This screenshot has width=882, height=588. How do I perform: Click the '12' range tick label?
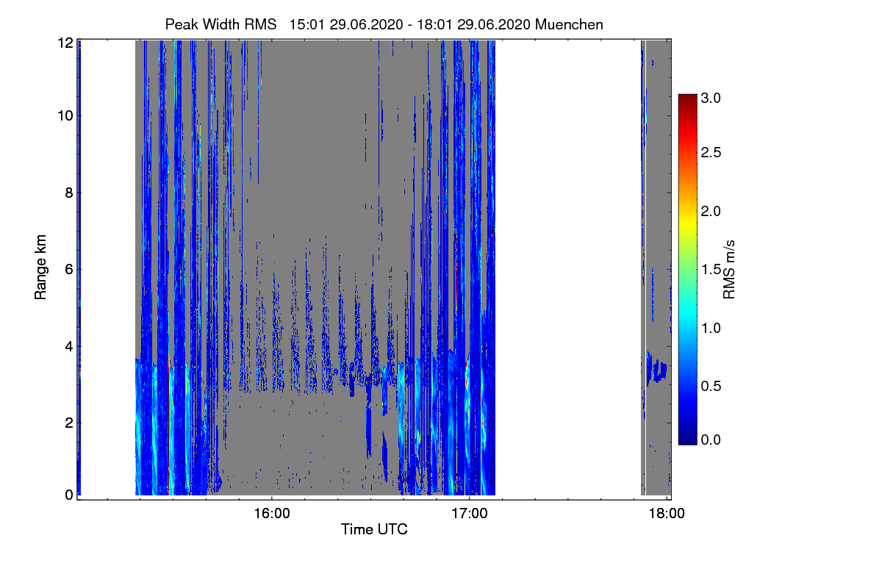point(65,43)
